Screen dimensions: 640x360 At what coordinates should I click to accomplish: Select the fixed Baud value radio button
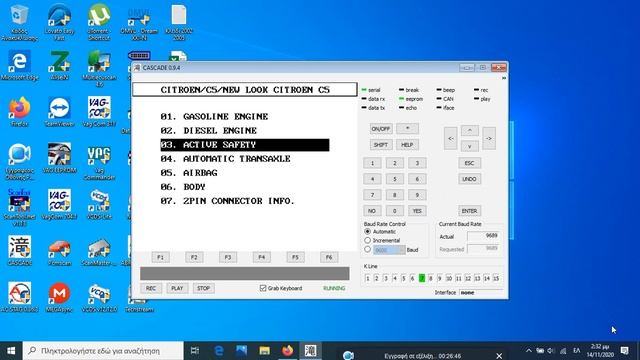click(367, 249)
